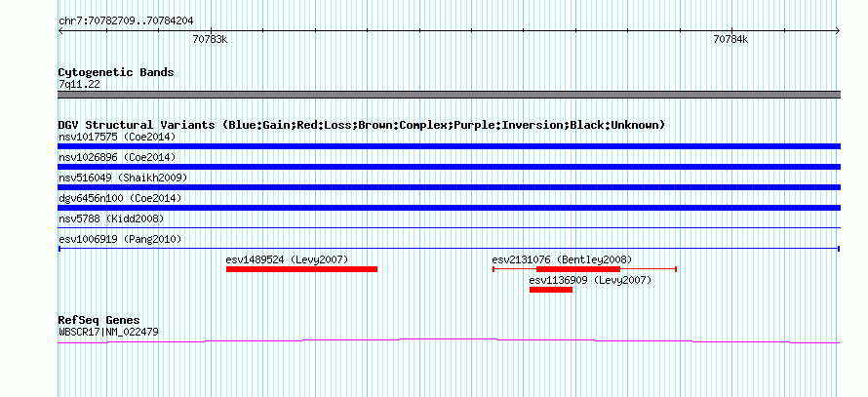868x397 pixels.
Task: Click the DGV Structural Variants track title
Action: 362,125
